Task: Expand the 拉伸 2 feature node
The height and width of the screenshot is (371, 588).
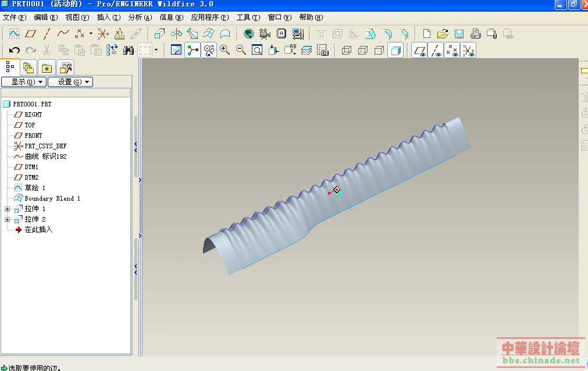Action: coord(7,219)
